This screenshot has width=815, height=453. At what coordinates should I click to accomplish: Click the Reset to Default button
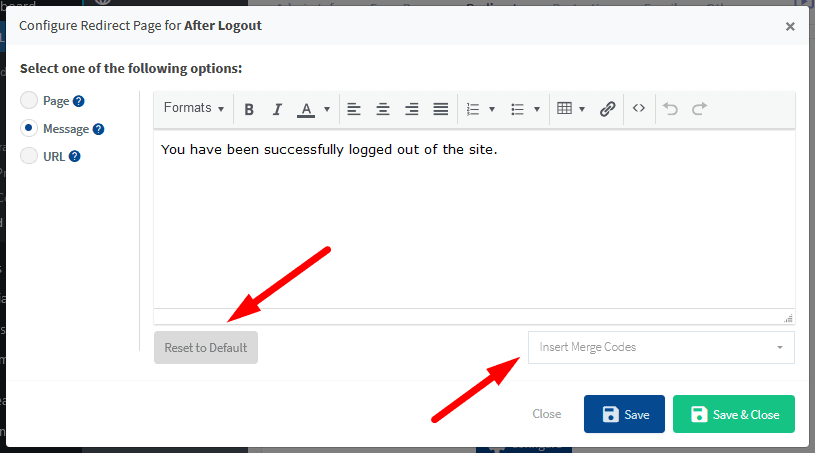[x=206, y=347]
